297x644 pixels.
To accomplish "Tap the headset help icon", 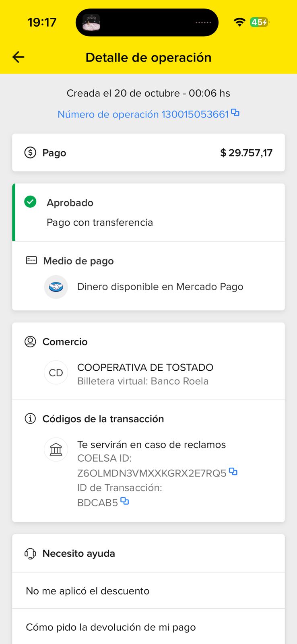I will coord(30,554).
